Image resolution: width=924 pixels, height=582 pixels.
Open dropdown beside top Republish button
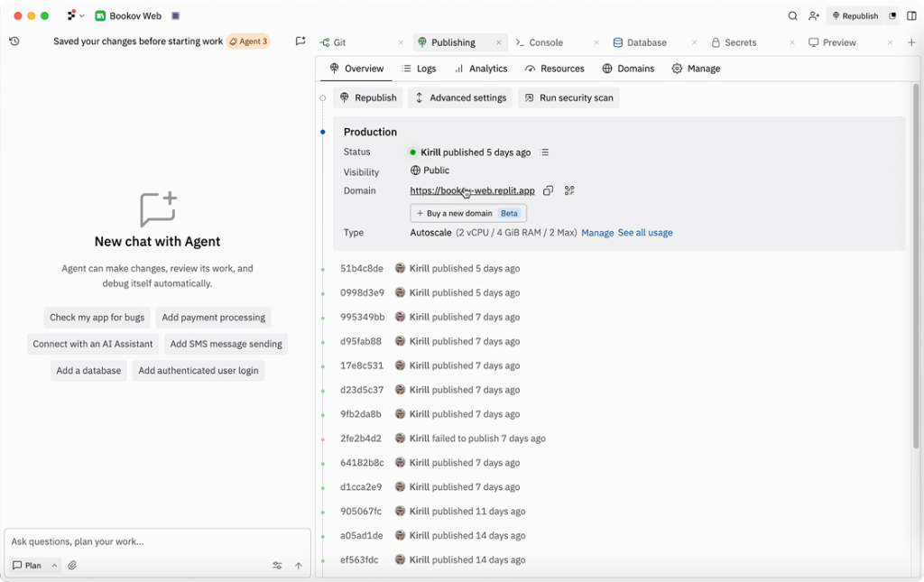[892, 16]
